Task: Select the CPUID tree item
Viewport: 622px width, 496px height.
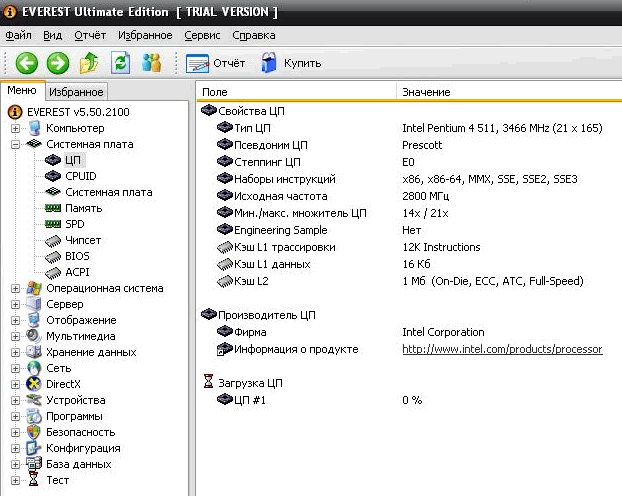Action: [x=81, y=176]
